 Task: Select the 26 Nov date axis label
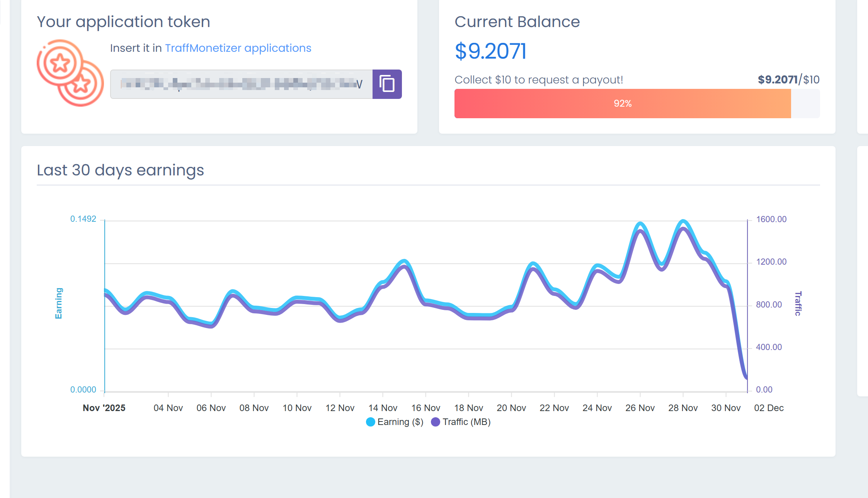[640, 408]
